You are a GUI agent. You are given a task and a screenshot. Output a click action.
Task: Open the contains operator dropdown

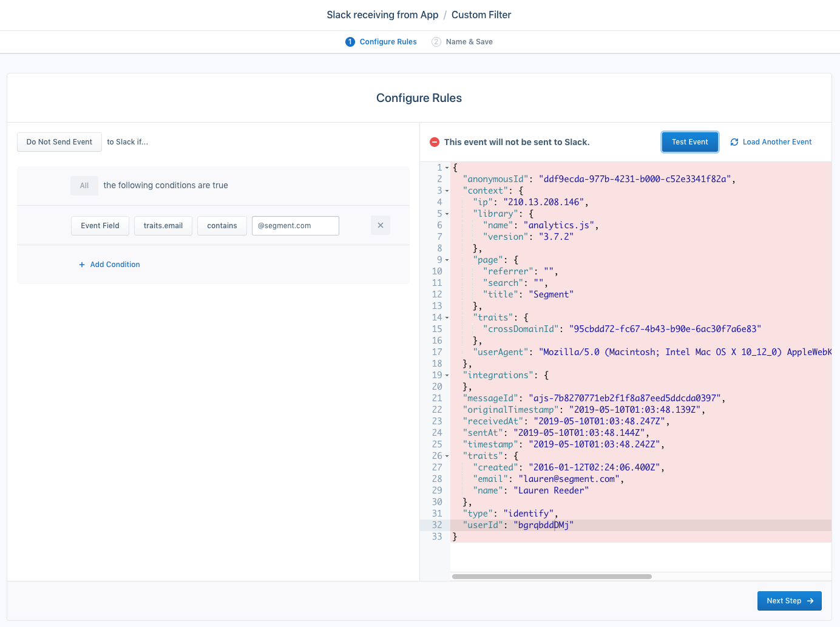coord(222,225)
